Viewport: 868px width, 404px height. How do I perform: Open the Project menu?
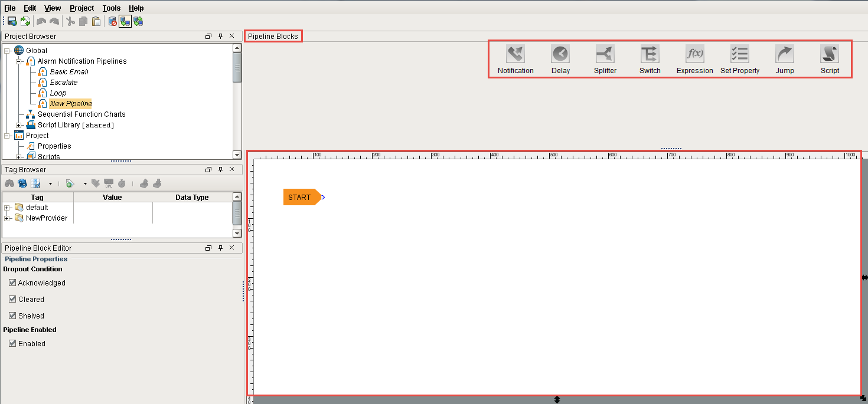(81, 8)
